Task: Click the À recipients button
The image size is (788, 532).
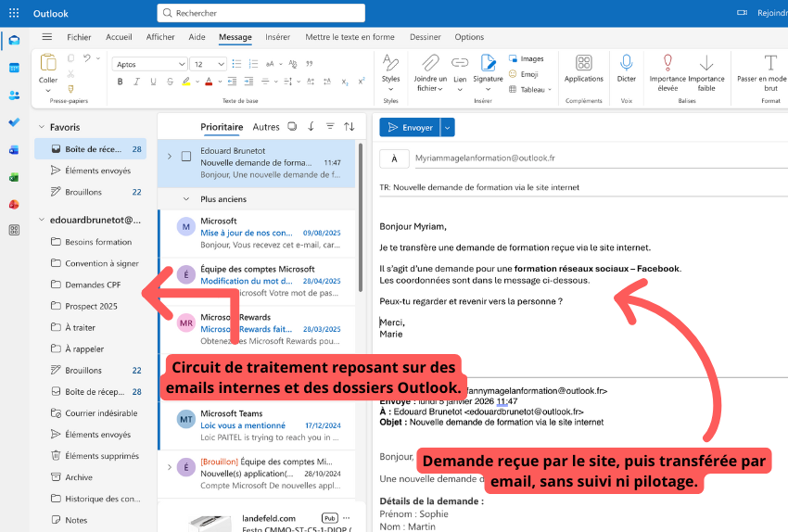Action: click(395, 158)
